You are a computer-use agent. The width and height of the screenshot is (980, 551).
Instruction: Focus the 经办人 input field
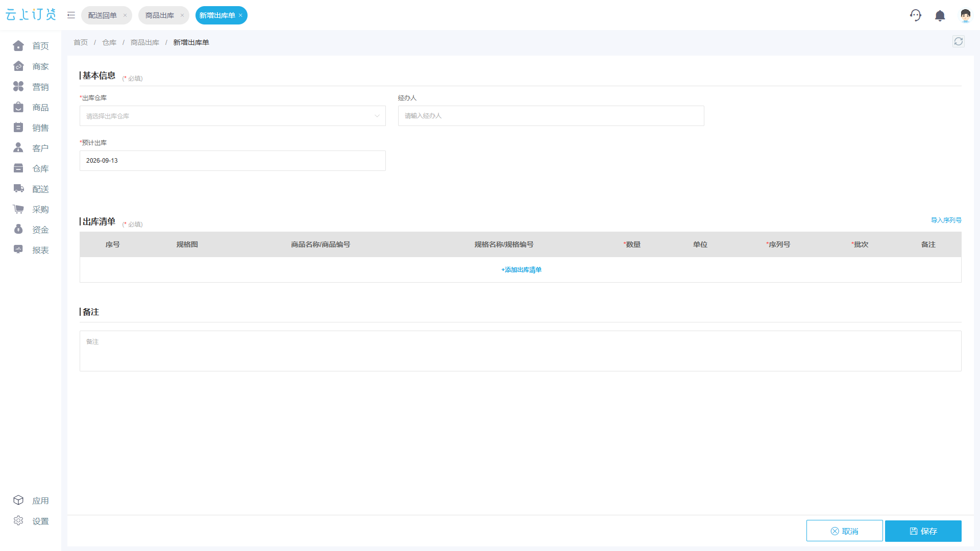[x=551, y=116]
